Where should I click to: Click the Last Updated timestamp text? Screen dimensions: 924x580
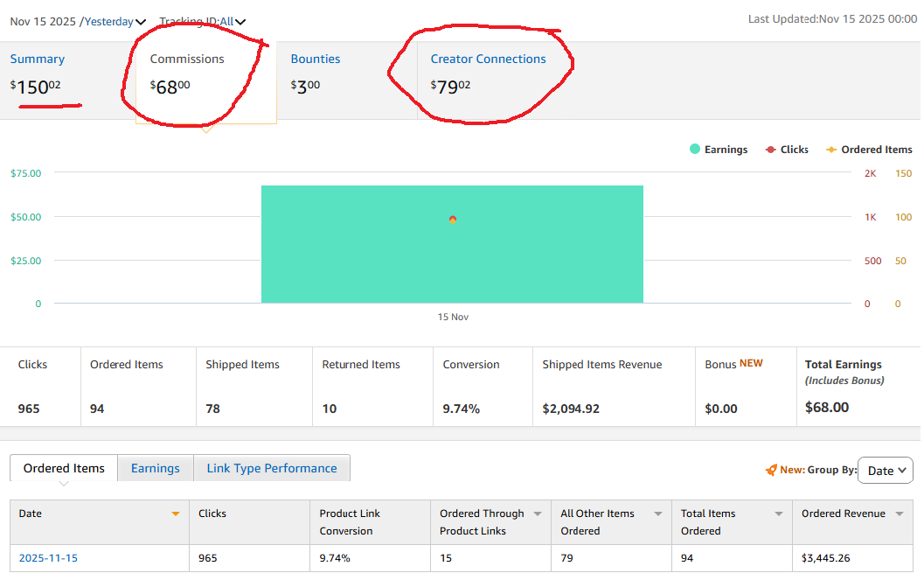click(x=833, y=19)
